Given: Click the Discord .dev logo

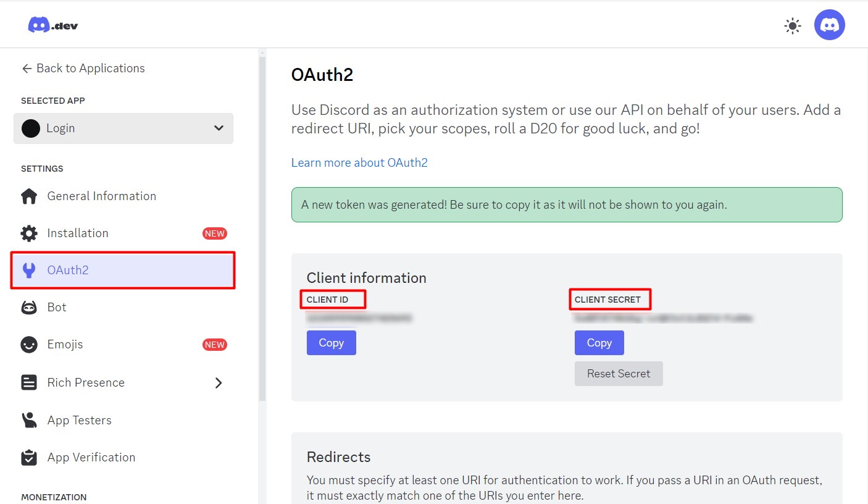Looking at the screenshot, I should tap(53, 25).
